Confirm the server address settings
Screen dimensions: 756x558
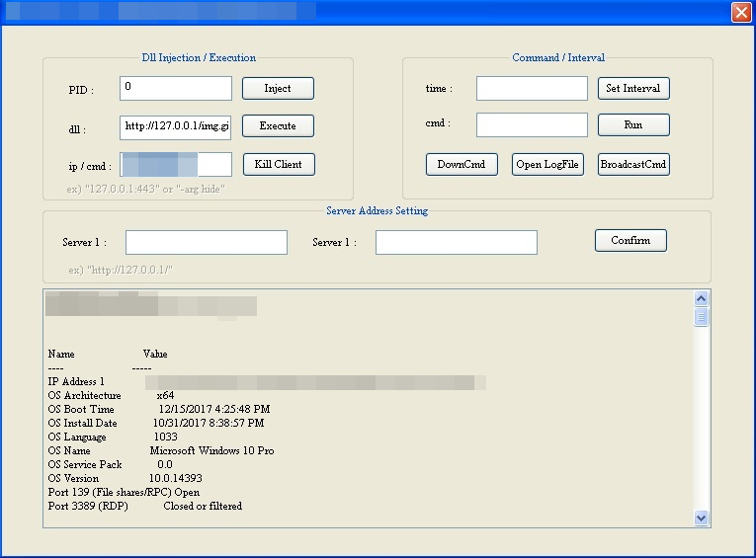point(630,241)
